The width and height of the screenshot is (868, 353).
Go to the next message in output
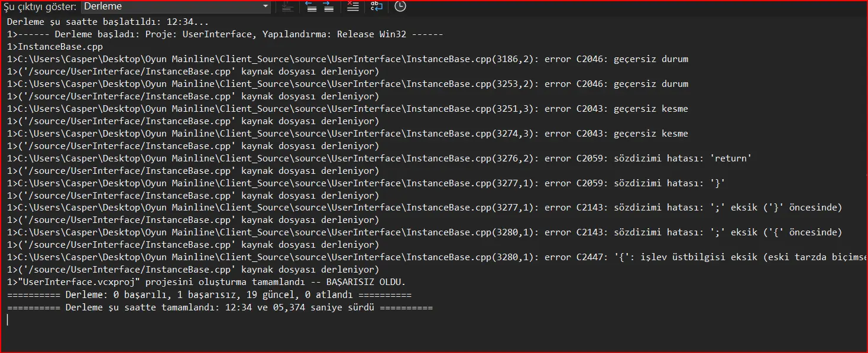329,7
